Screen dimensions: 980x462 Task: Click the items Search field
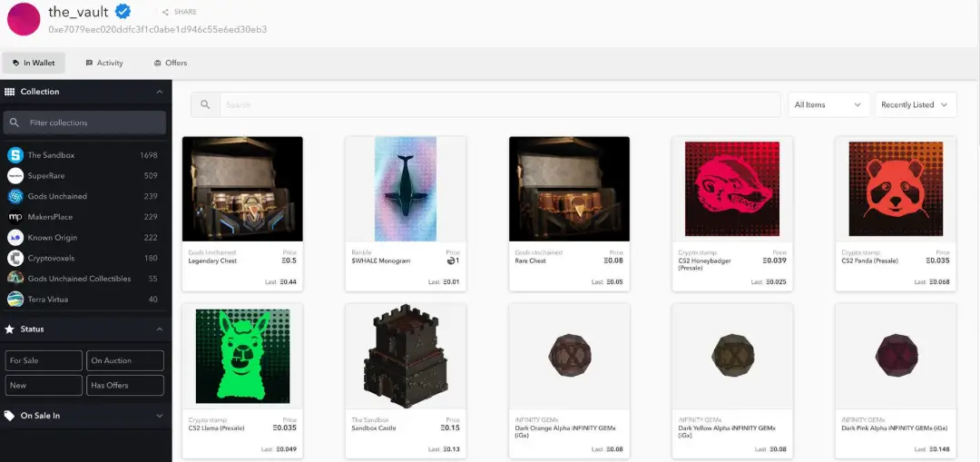point(500,105)
